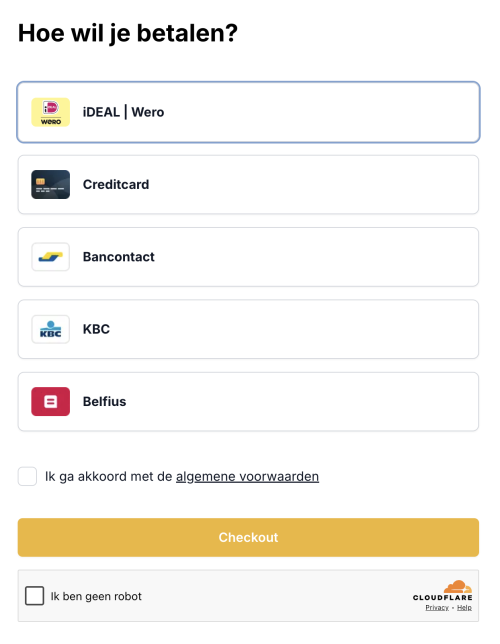Click the iDEAL Wero logo icon
Image resolution: width=500 pixels, height=644 pixels.
51,112
